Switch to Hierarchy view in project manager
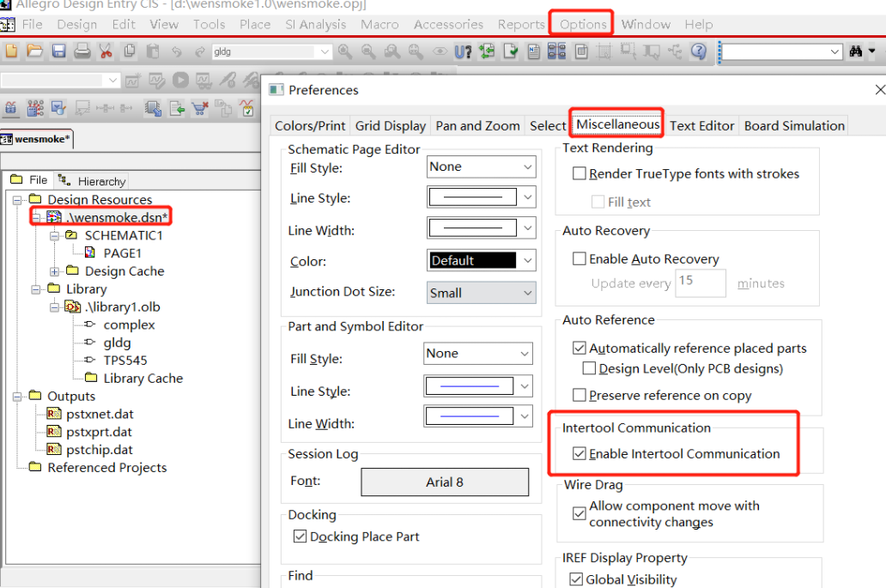886x588 pixels. 92,181
